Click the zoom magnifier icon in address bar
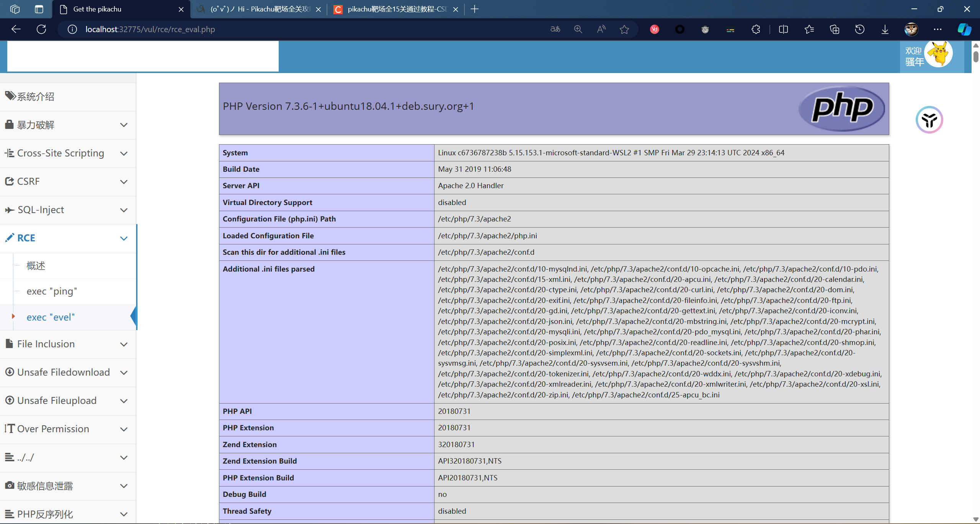Screen dimensions: 980x524 click(x=578, y=29)
